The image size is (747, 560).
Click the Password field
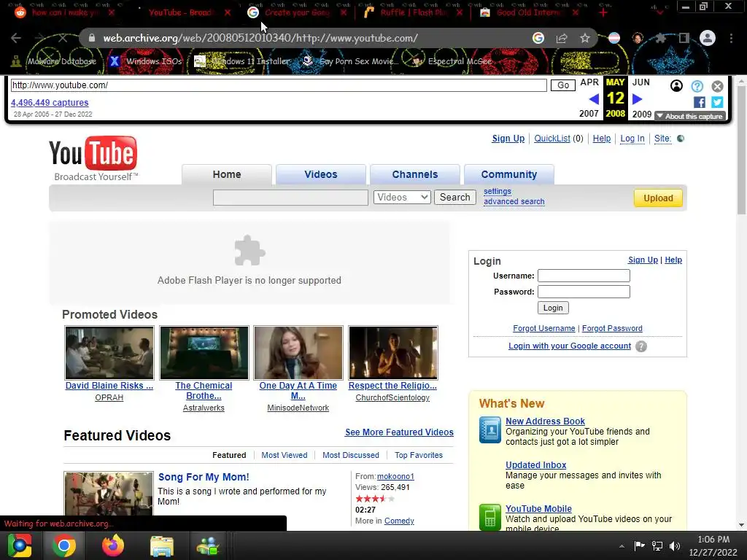pos(584,292)
